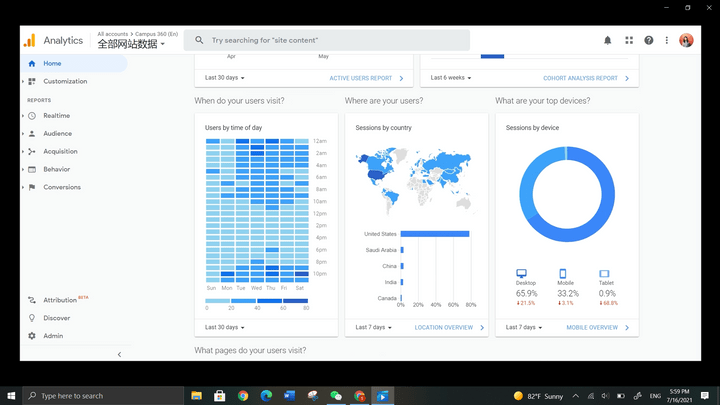Image resolution: width=720 pixels, height=405 pixels.
Task: Open the account property selector dropdown
Action: click(x=131, y=44)
